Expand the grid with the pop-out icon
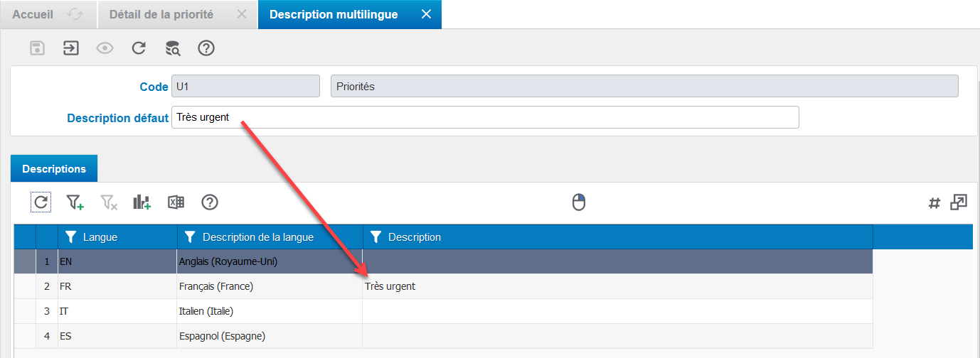The height and width of the screenshot is (358, 980). 959,202
